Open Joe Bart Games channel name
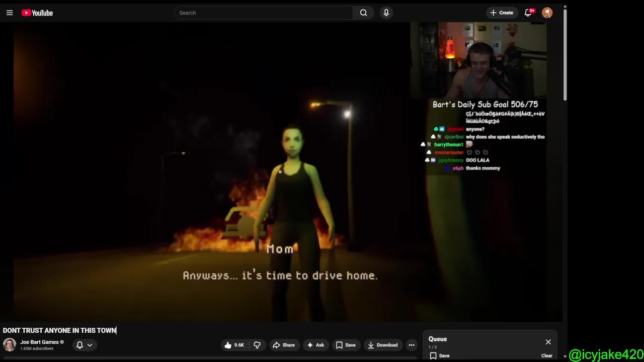This screenshot has width=644, height=362. coord(39,342)
